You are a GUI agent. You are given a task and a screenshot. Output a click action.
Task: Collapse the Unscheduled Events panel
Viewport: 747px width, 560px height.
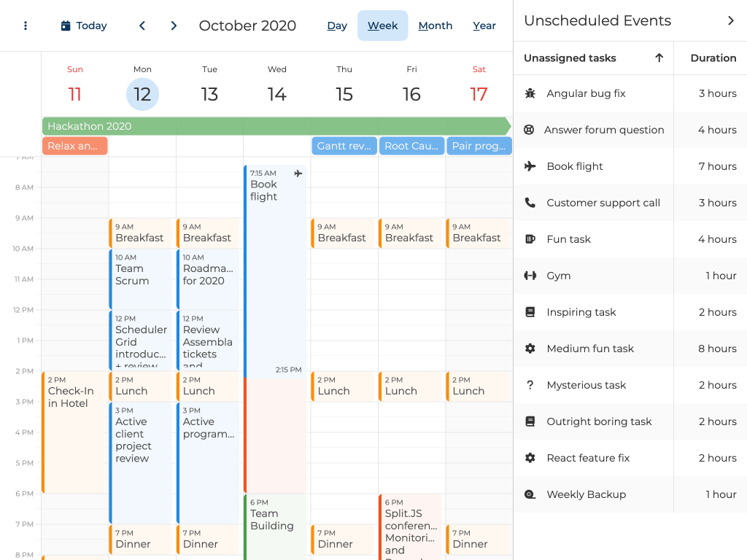coord(730,20)
